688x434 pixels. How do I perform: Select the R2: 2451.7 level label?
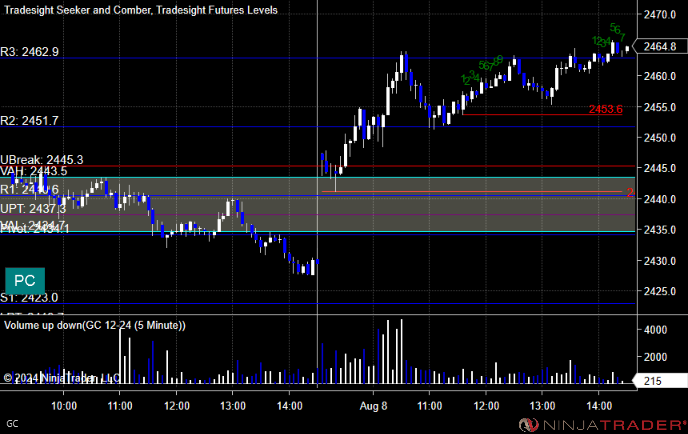tap(29, 121)
